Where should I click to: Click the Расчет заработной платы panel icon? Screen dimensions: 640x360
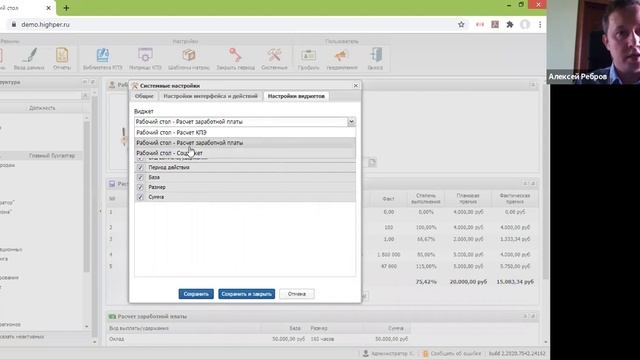112,316
